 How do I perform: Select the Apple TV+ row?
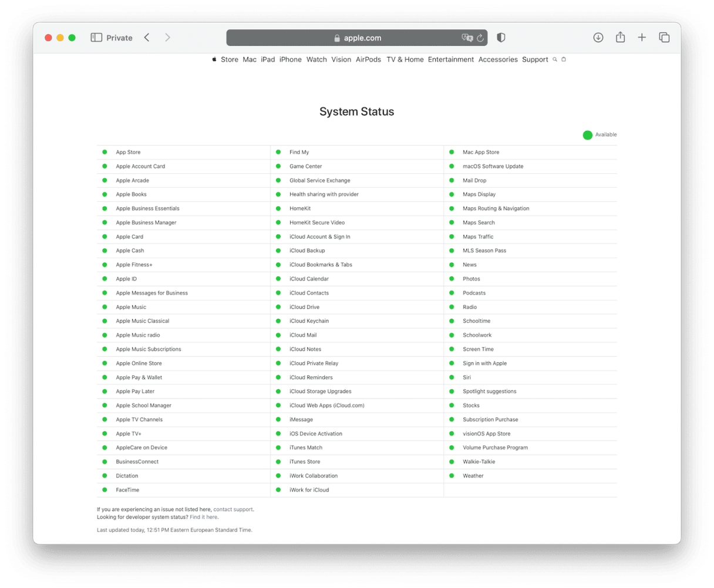coord(183,434)
